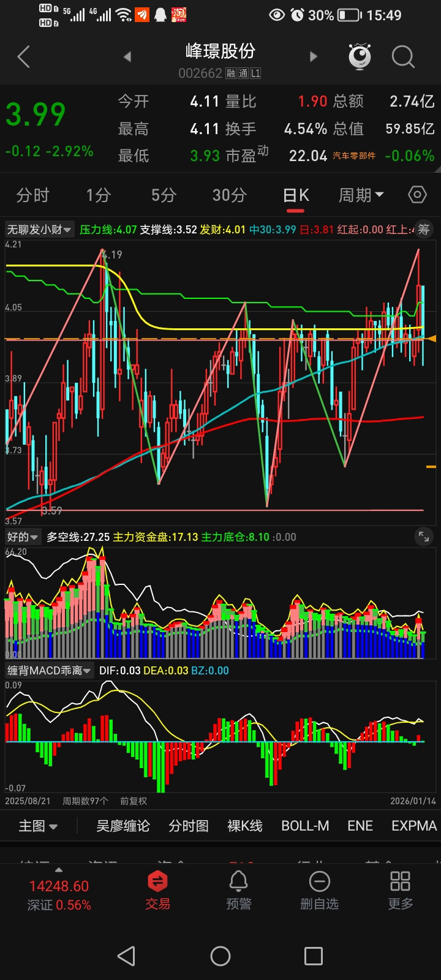Screen dimensions: 441x980
Task: Tap start date 2025/08/21
Action: tap(28, 801)
